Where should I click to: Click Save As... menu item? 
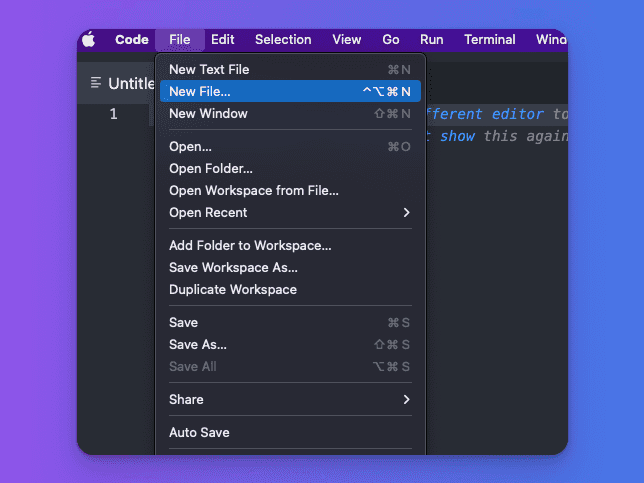[x=198, y=344]
